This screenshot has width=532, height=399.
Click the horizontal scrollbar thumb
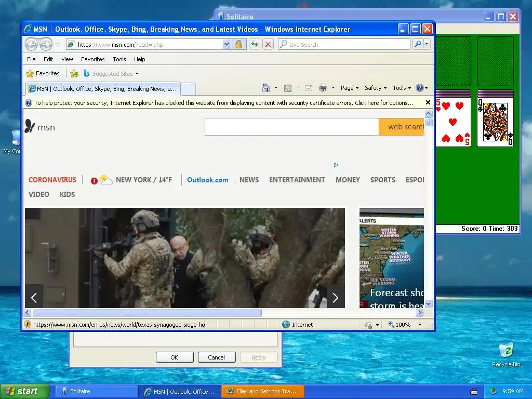pyautogui.click(x=147, y=312)
